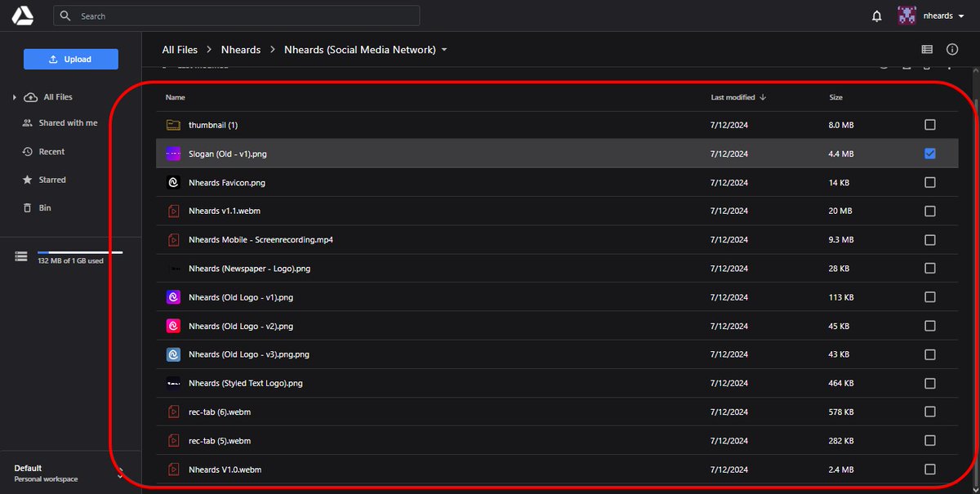
Task: Click the Newspaper Logo png thumbnail icon
Action: click(172, 269)
